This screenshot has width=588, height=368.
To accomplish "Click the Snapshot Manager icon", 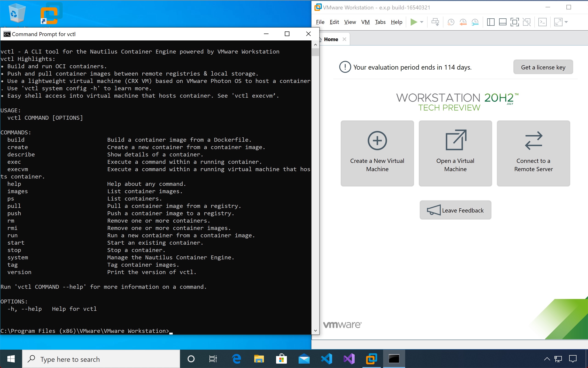I will point(476,22).
